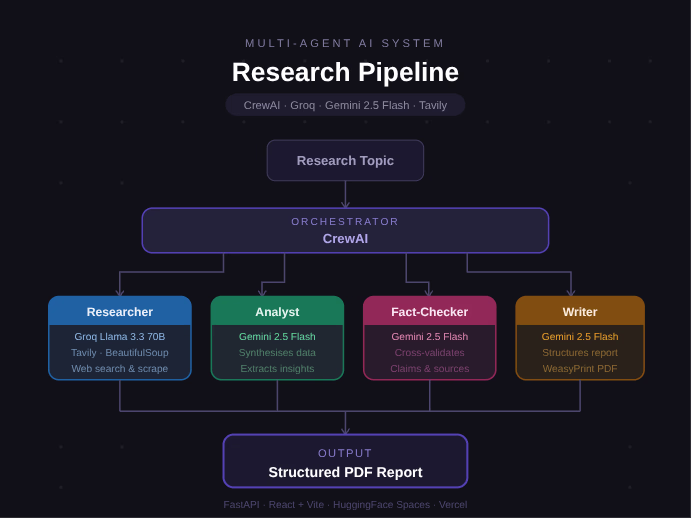Click the Writer card header
The width and height of the screenshot is (700, 528).
(x=580, y=311)
